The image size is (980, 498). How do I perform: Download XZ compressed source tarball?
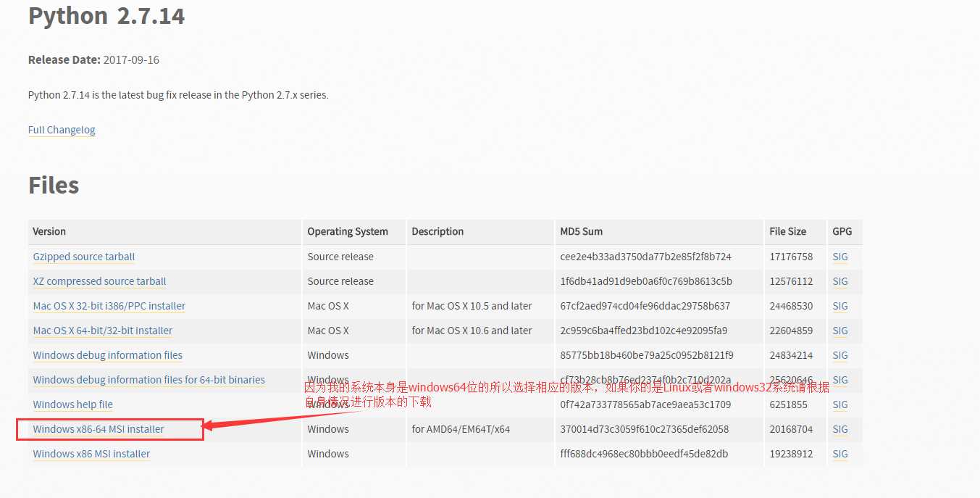pos(100,281)
